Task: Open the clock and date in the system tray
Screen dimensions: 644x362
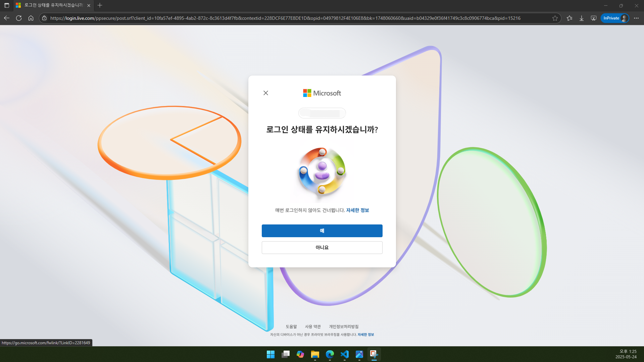Action: coord(626,354)
